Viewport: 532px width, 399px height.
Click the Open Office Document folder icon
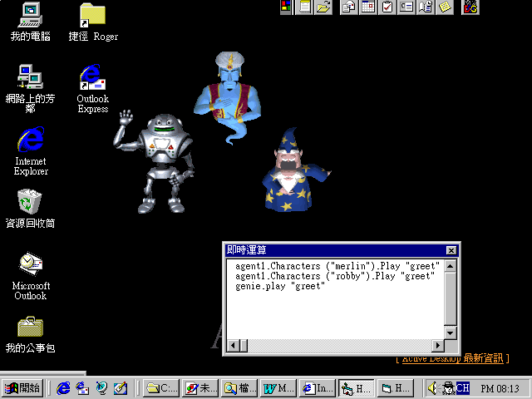[323, 7]
